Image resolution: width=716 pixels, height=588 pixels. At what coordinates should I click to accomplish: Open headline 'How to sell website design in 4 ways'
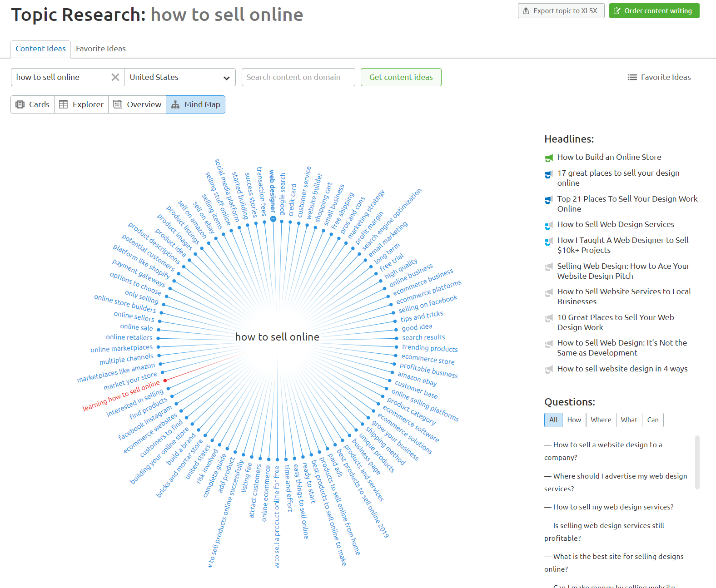pyautogui.click(x=622, y=369)
